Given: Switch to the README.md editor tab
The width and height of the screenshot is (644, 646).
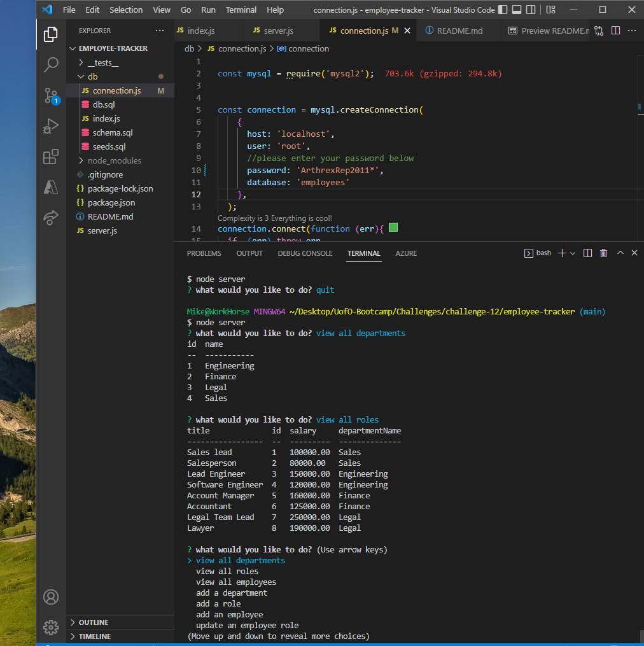Looking at the screenshot, I should (x=459, y=31).
